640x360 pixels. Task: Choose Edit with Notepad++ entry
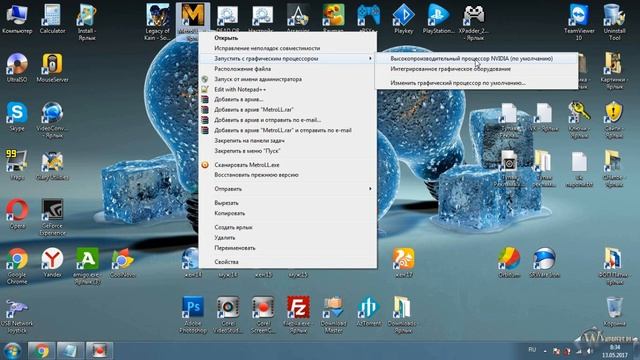[287, 89]
